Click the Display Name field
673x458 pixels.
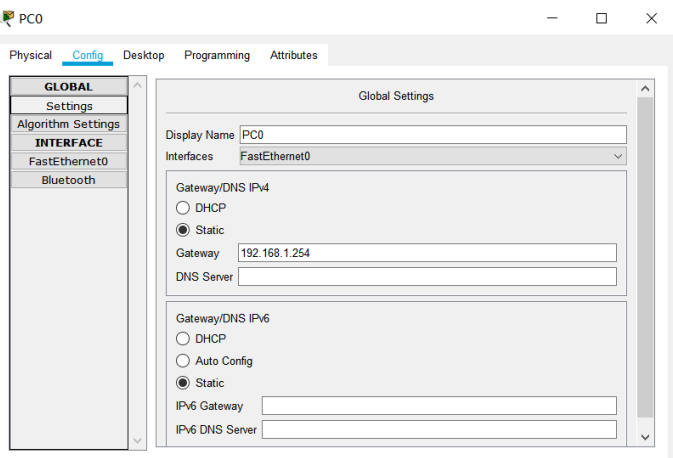433,135
